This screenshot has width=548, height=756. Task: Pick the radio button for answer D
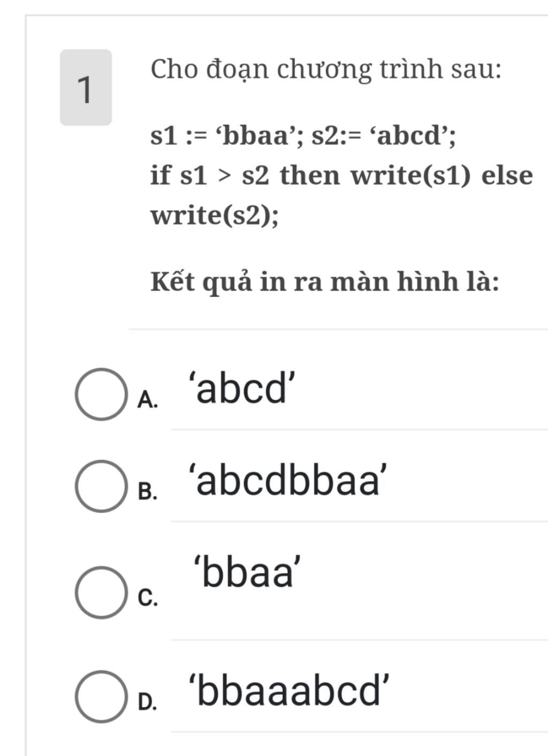click(101, 697)
